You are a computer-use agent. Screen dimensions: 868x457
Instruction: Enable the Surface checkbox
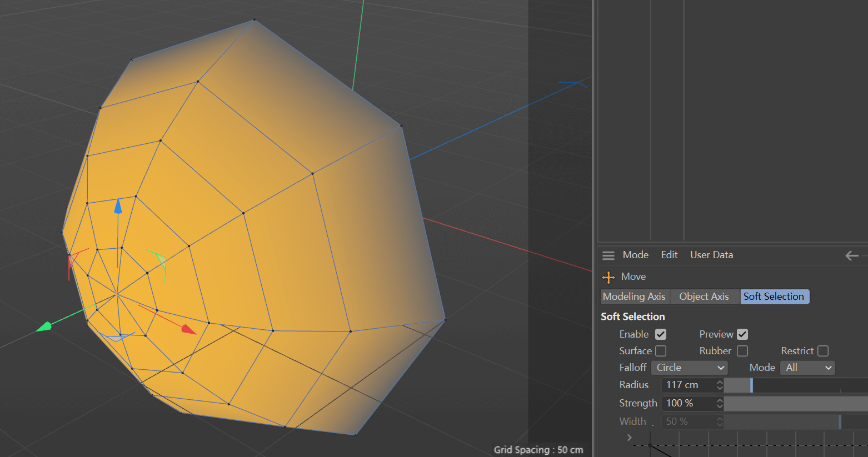661,351
